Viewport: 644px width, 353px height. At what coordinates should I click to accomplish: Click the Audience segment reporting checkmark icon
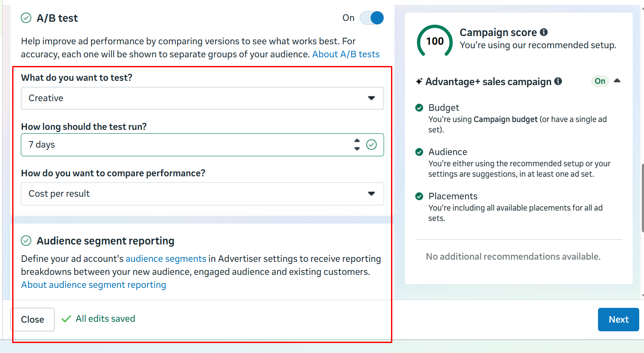tap(26, 241)
